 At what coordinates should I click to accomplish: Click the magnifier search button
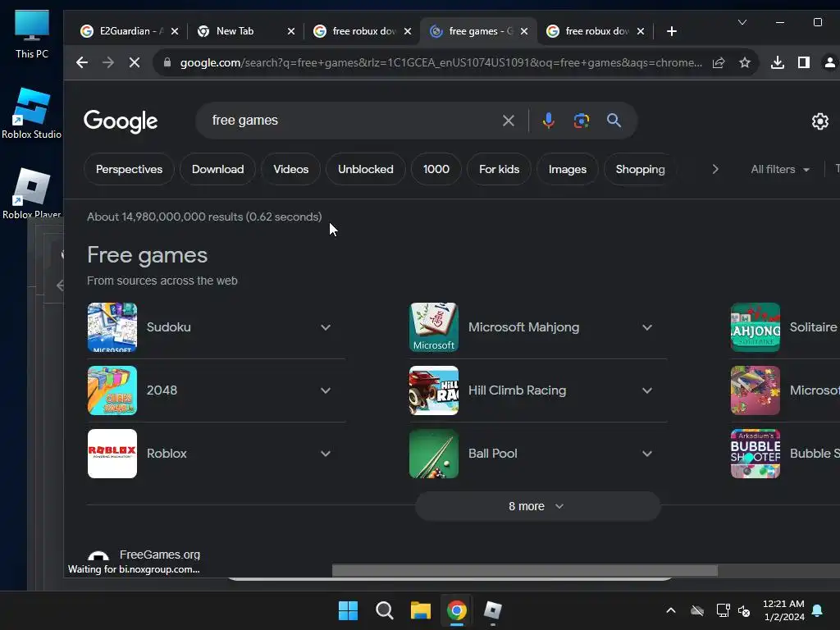click(x=614, y=121)
